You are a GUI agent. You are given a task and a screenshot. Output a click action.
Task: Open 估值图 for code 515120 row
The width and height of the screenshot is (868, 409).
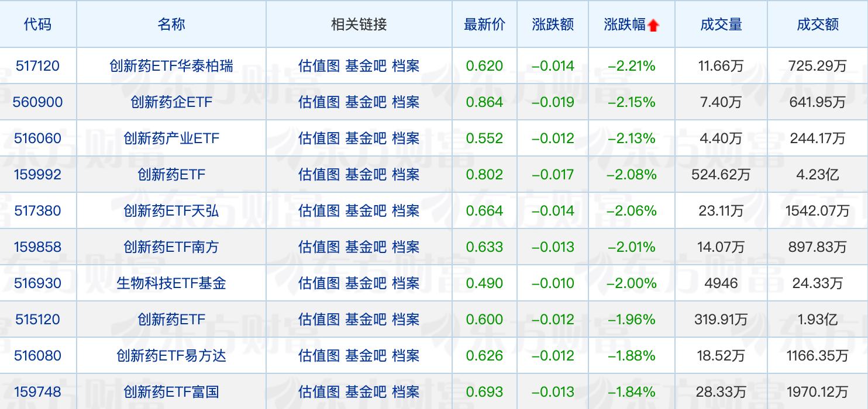coord(319,320)
